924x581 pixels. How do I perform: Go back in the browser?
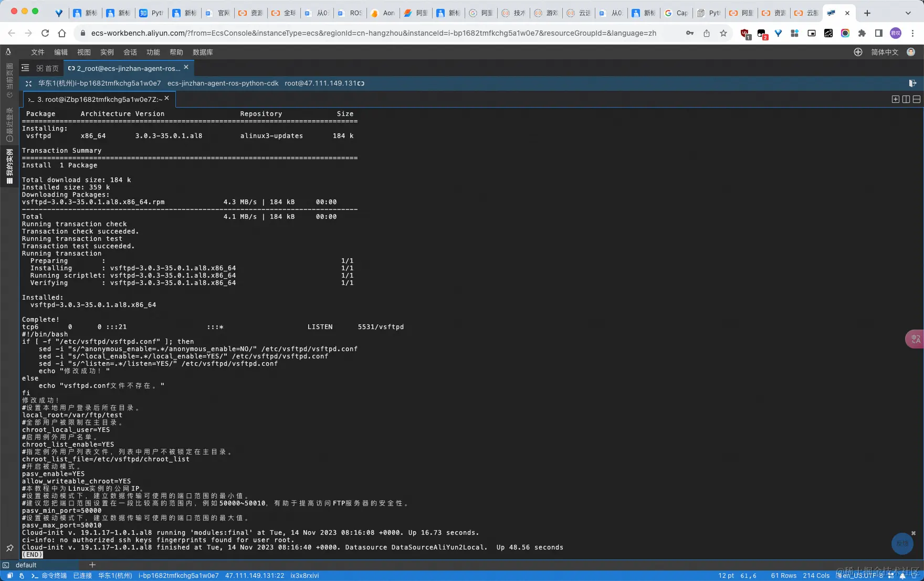(x=12, y=33)
